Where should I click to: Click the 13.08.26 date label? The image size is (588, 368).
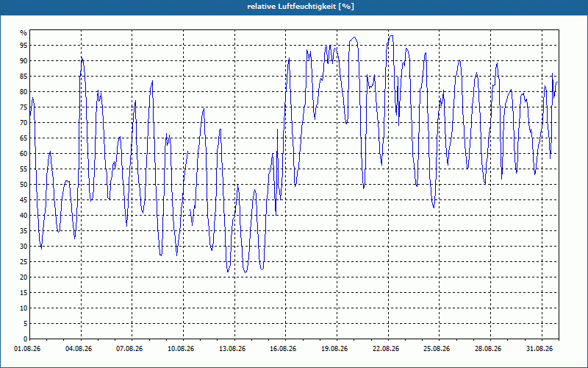click(x=232, y=349)
